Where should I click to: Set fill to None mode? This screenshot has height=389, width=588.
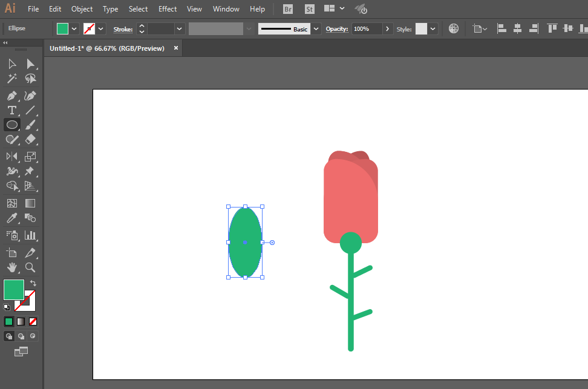click(33, 321)
